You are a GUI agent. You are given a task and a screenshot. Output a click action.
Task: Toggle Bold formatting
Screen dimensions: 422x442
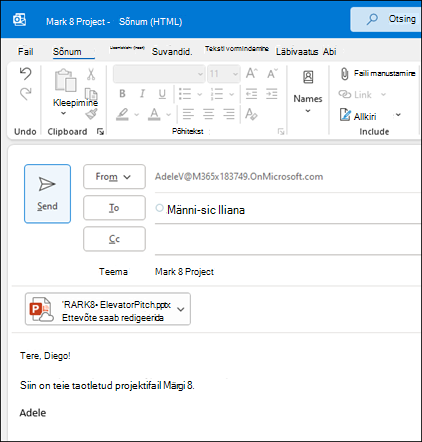(x=122, y=94)
